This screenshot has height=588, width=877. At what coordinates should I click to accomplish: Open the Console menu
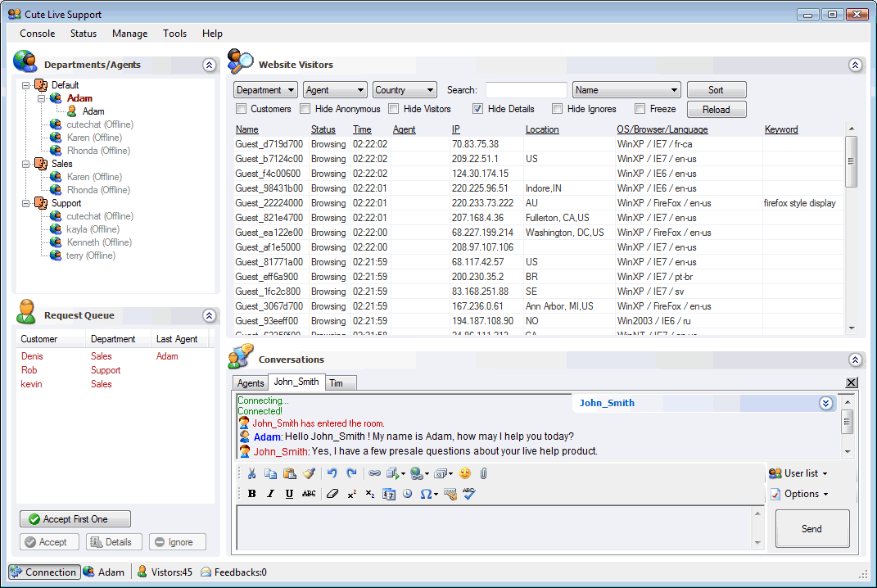coord(38,34)
